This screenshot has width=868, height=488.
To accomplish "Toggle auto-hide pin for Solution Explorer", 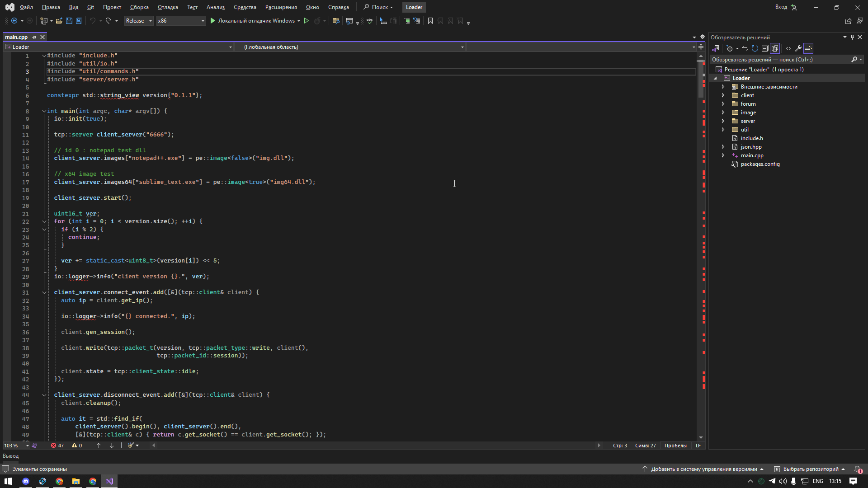I will pos(852,37).
